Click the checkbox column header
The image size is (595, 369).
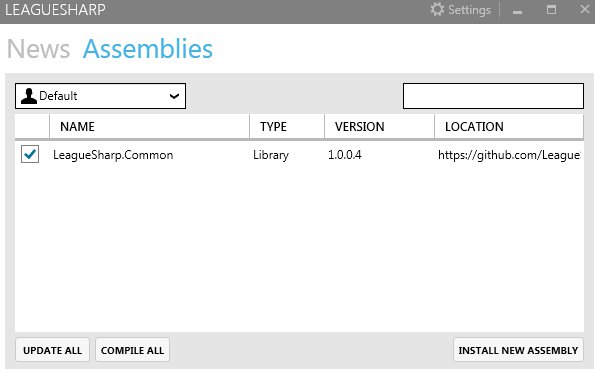point(32,126)
